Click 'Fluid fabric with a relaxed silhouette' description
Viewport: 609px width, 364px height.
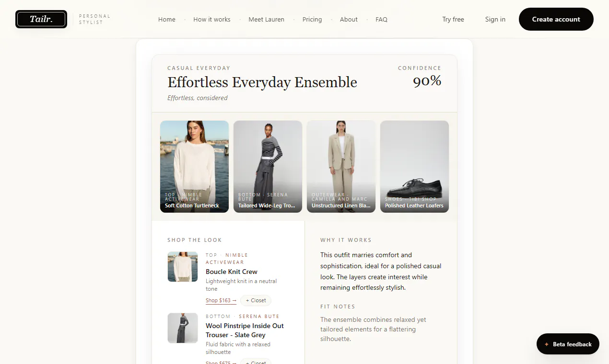(x=238, y=348)
